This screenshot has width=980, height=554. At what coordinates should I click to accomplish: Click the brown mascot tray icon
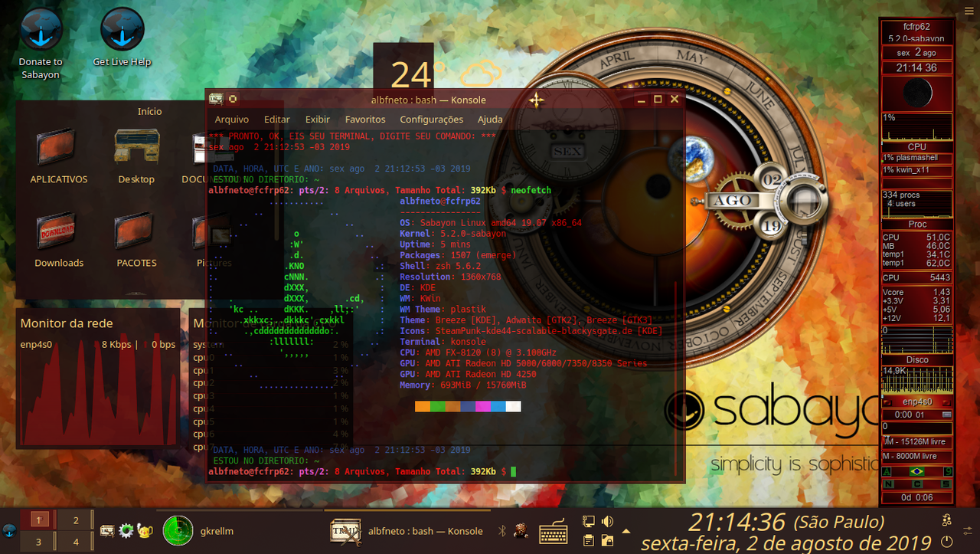coord(521,530)
